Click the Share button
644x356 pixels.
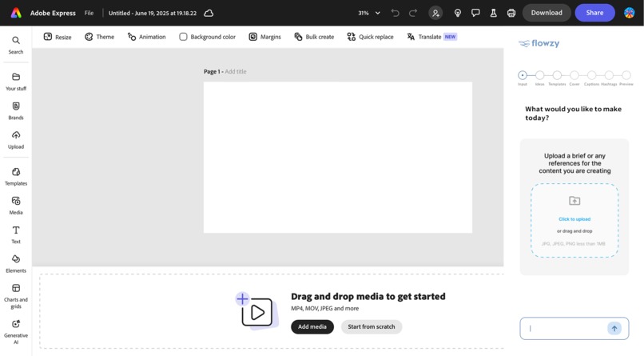point(594,13)
